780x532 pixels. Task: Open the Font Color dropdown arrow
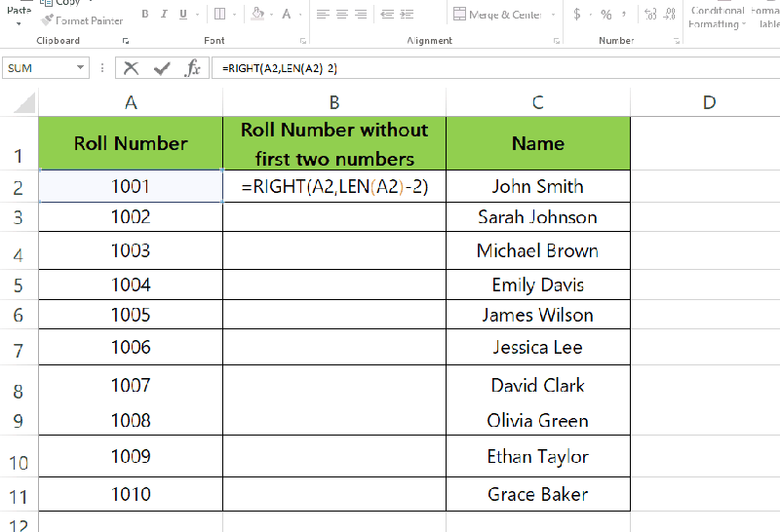(300, 15)
